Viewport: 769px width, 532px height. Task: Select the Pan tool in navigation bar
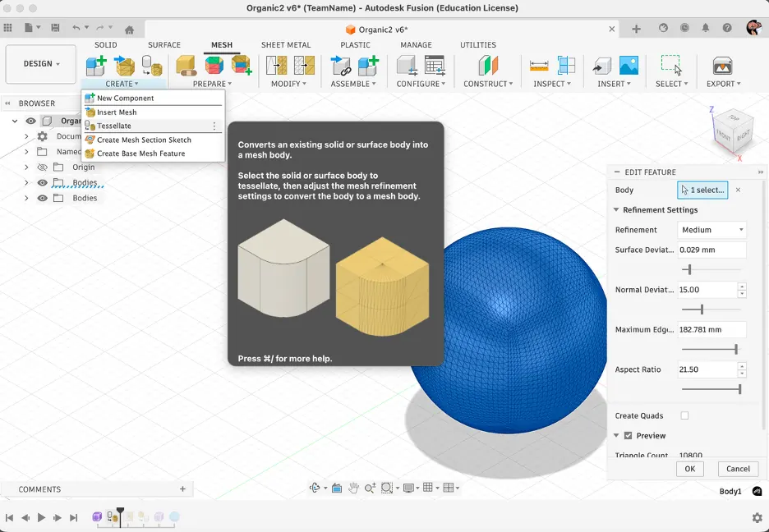(x=354, y=487)
